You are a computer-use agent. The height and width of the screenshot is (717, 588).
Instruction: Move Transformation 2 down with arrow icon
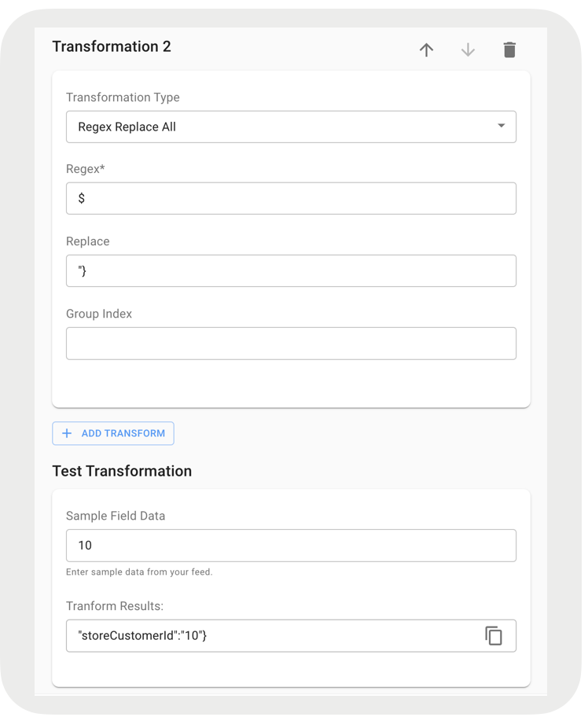pyautogui.click(x=468, y=50)
